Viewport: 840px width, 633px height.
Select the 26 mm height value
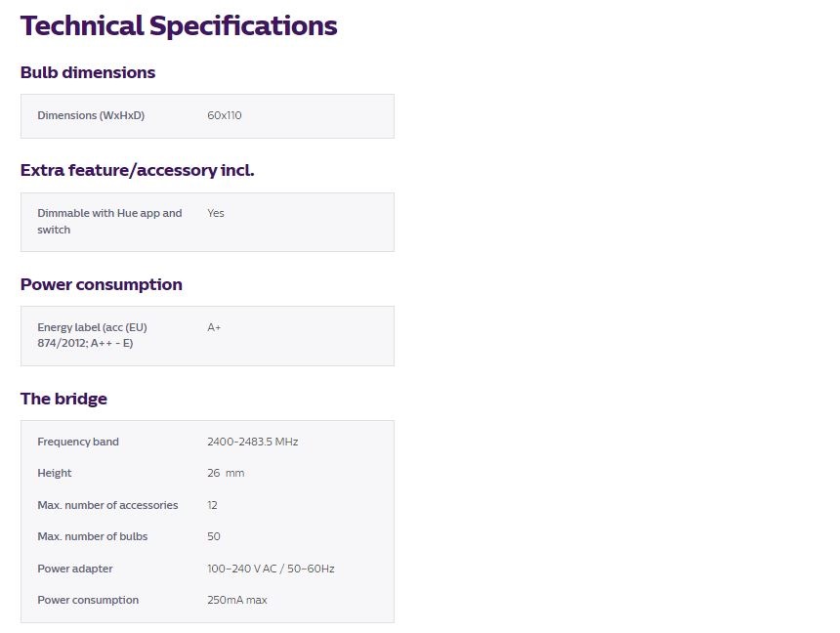pyautogui.click(x=226, y=473)
